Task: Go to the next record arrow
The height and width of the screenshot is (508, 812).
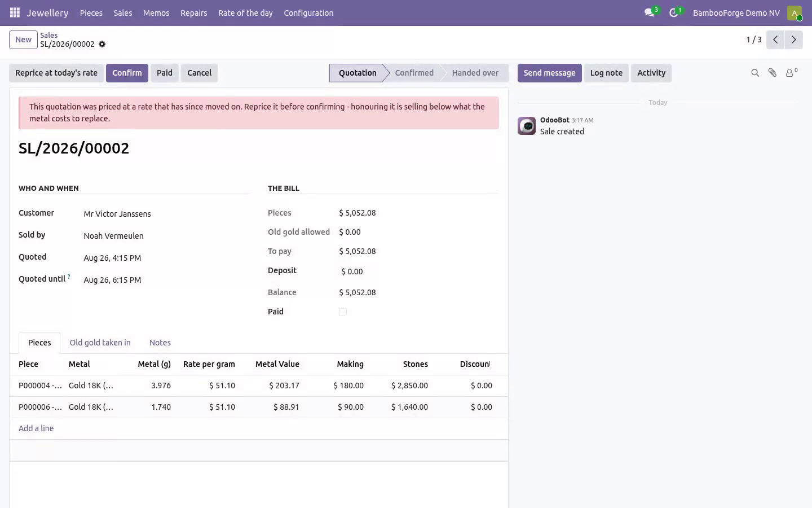Action: click(793, 40)
